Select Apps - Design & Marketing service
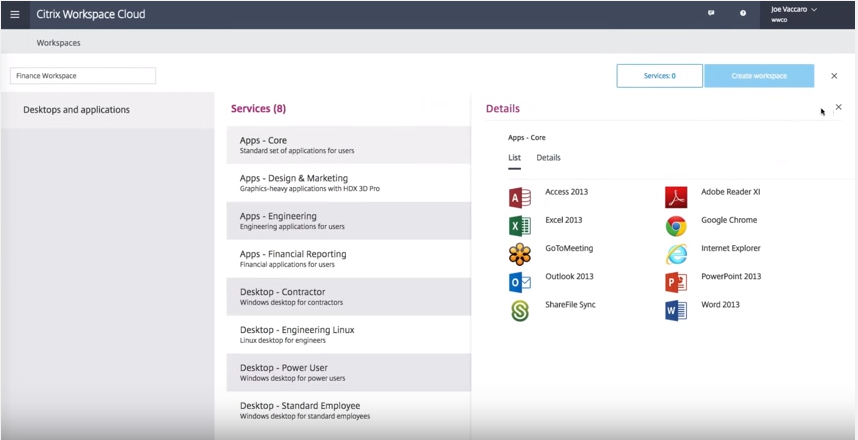The image size is (858, 440). (x=349, y=183)
